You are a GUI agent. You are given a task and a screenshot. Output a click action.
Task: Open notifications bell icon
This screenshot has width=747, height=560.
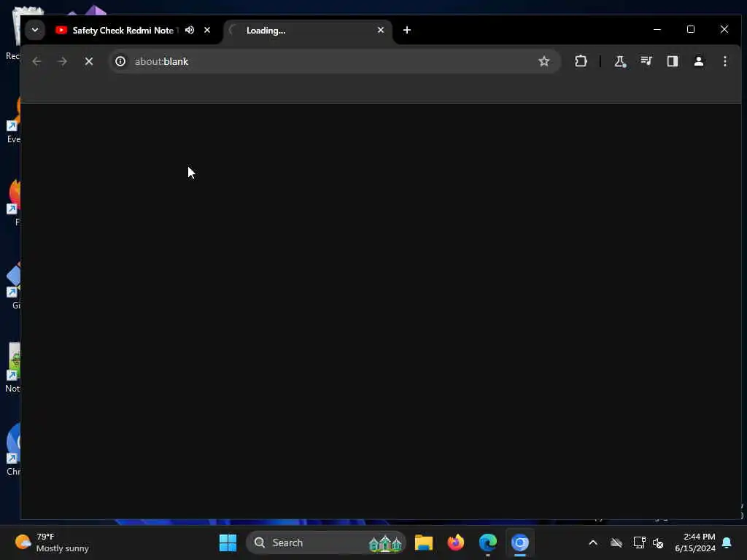[727, 542]
